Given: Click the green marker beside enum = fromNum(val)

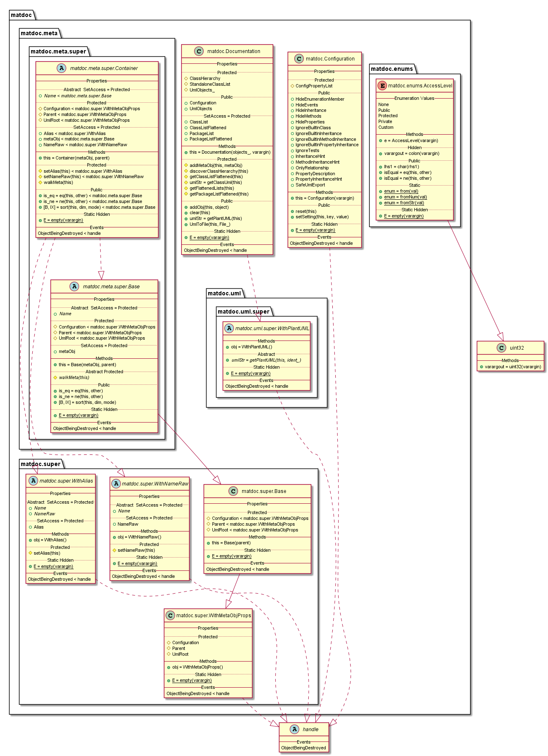Looking at the screenshot, I should click(380, 197).
